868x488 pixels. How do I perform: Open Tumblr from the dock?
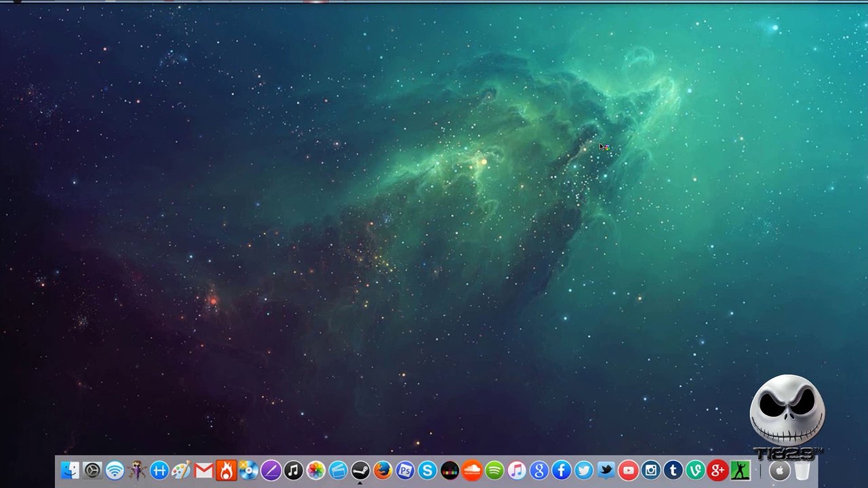(x=673, y=470)
